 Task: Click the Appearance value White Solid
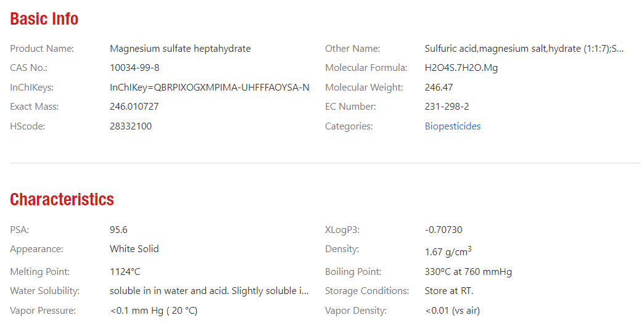134,249
